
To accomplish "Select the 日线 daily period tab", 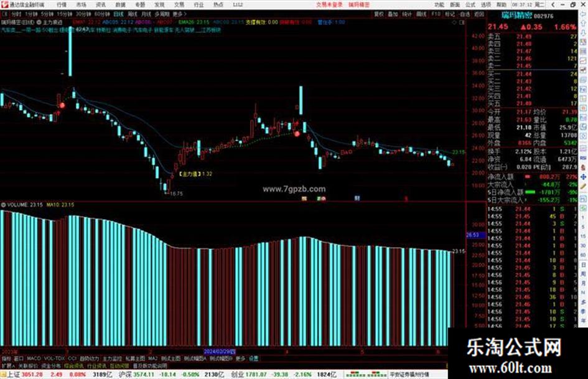I will tap(118, 14).
